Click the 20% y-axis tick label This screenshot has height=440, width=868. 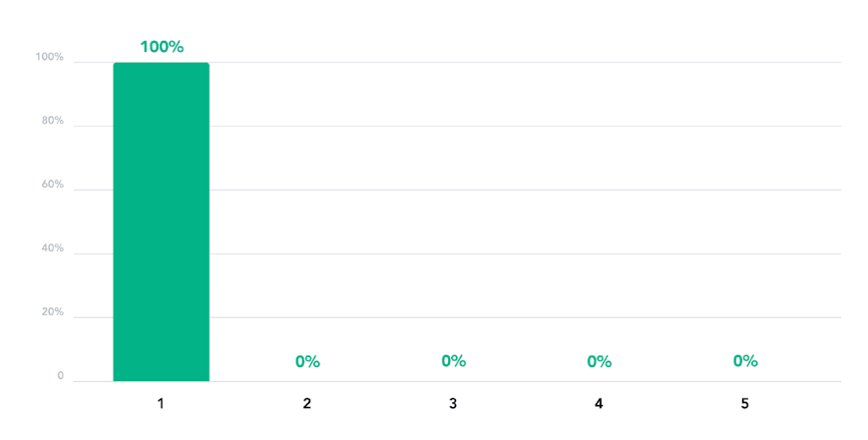[x=51, y=312]
